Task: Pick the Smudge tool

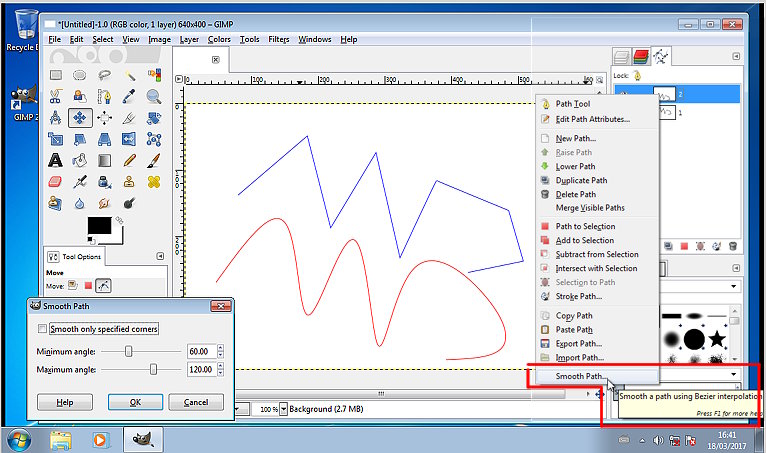Action: [104, 203]
